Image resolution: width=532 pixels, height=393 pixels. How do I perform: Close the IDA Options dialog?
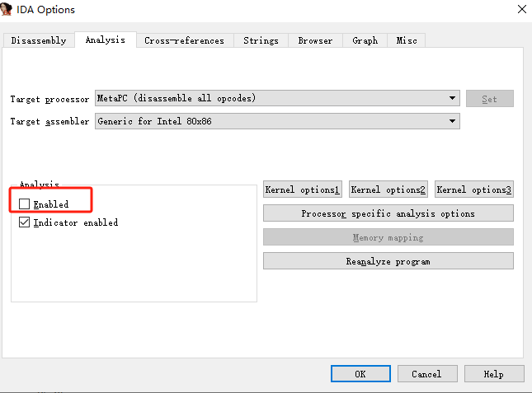coord(521,10)
